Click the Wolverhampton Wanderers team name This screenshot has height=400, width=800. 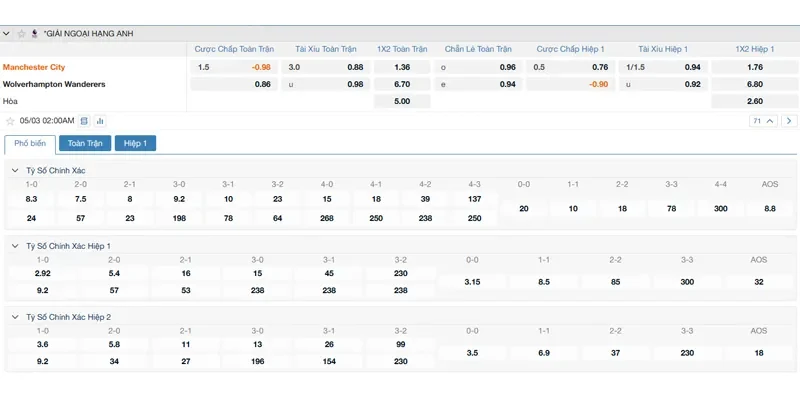[54, 84]
